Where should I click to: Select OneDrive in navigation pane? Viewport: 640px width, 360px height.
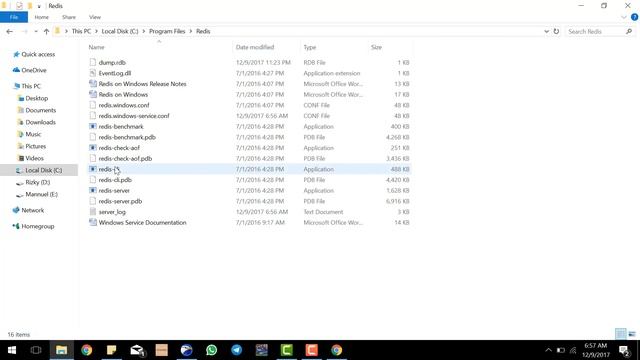tap(29, 70)
